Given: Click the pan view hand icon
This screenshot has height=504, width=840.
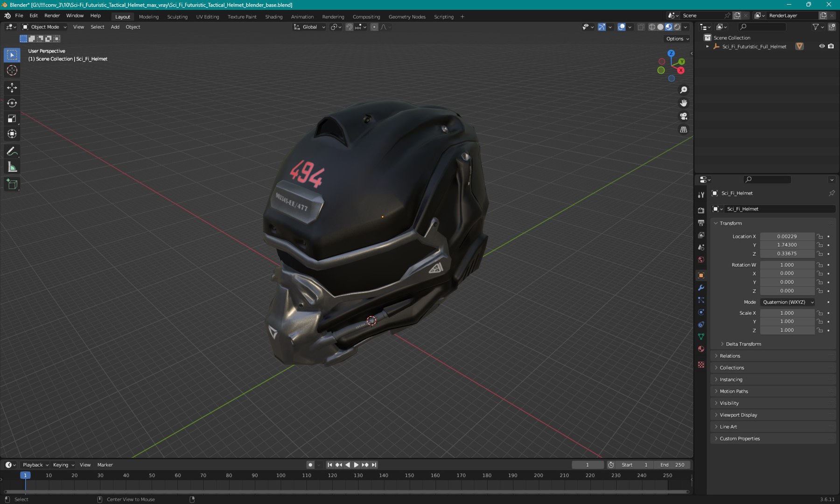Looking at the screenshot, I should point(684,103).
